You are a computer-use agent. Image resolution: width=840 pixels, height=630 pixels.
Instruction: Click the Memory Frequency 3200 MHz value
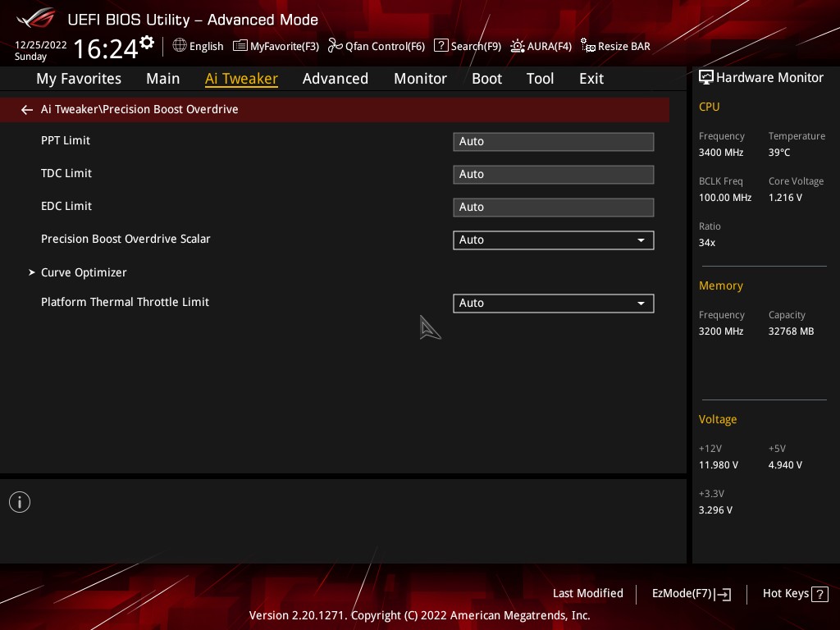(x=721, y=331)
